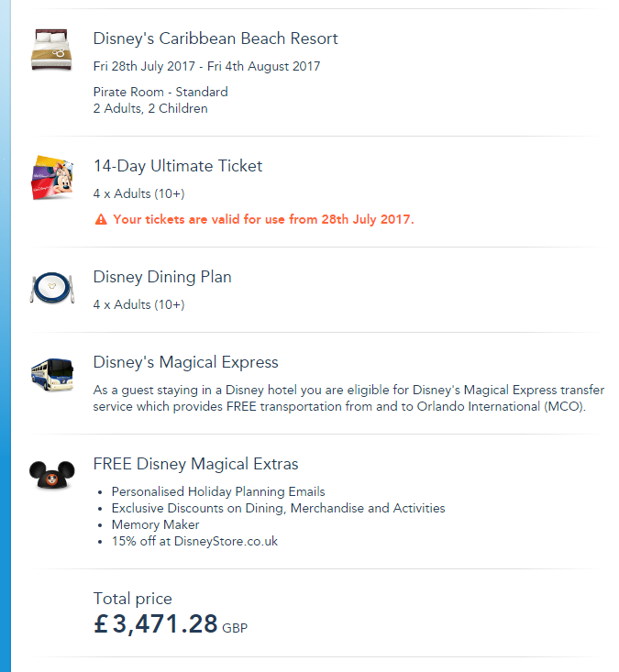Select the stay dates Fri 28th July text
The width and height of the screenshot is (619, 672).
tap(206, 66)
